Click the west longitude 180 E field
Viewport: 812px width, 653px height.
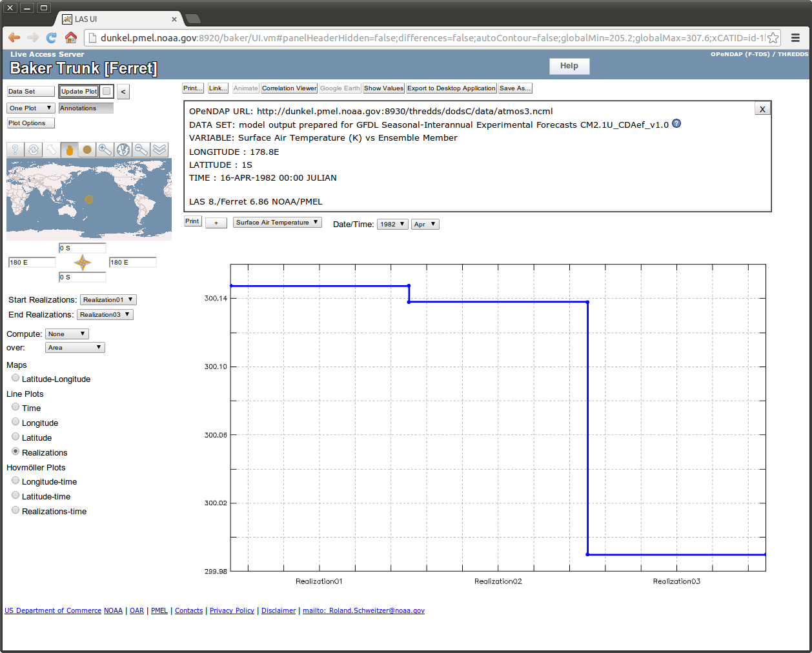[32, 262]
